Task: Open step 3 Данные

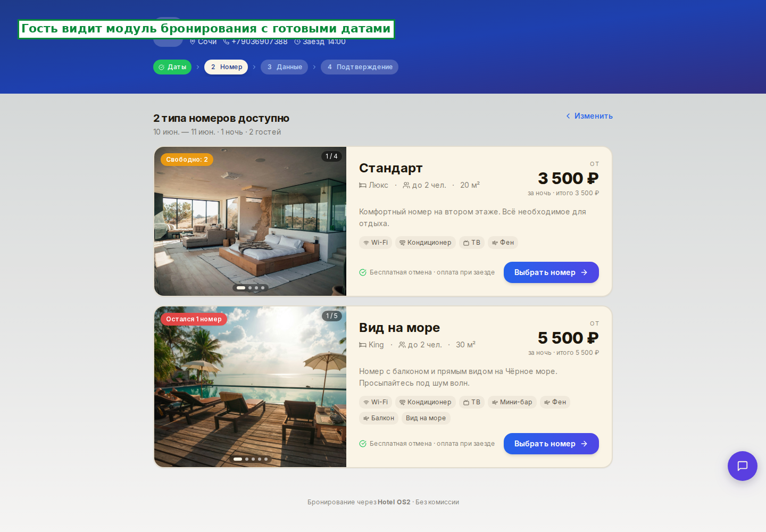Action: [x=284, y=67]
